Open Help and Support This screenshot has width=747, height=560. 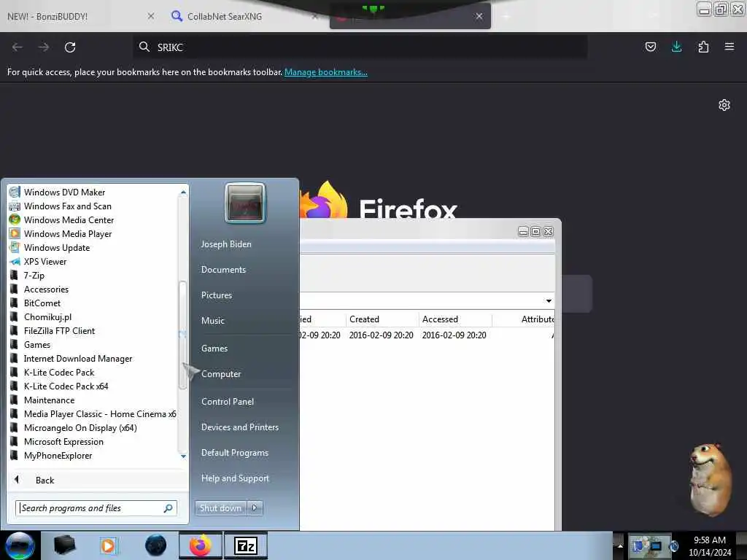tap(235, 478)
